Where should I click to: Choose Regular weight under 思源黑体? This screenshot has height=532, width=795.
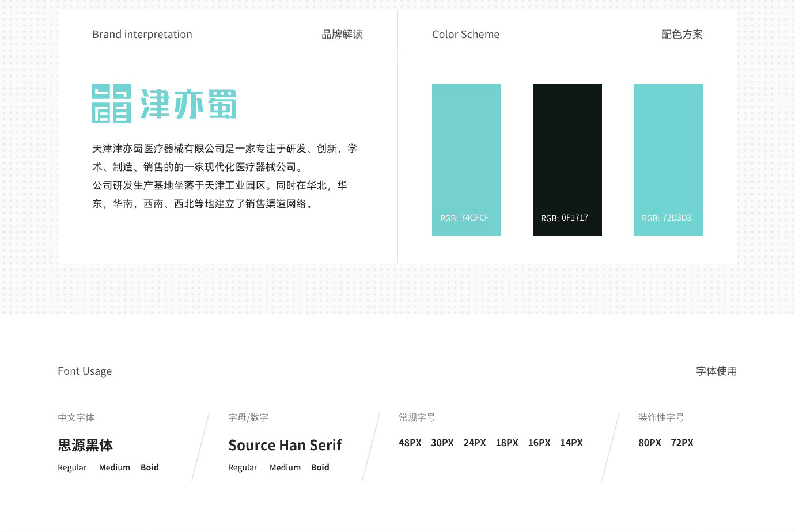[x=72, y=468]
